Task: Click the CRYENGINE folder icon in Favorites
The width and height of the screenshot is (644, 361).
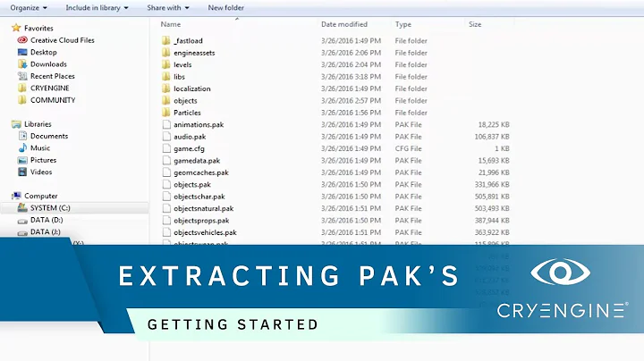Action: [23, 88]
